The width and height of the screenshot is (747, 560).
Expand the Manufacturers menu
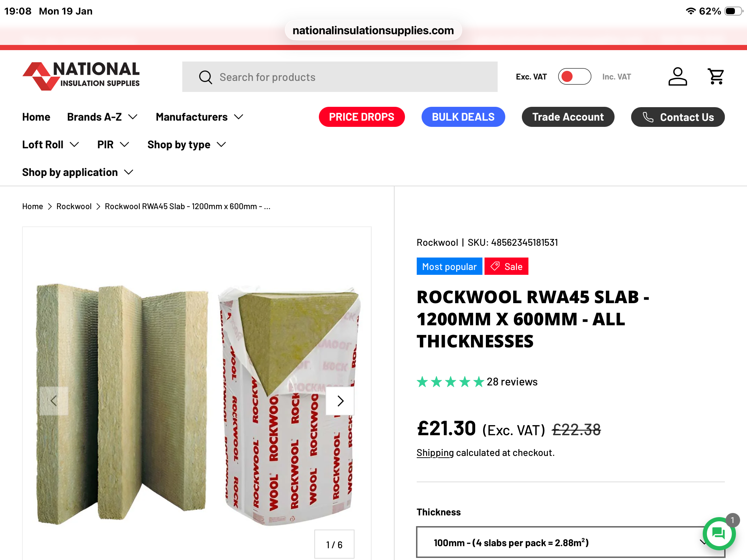tap(200, 117)
